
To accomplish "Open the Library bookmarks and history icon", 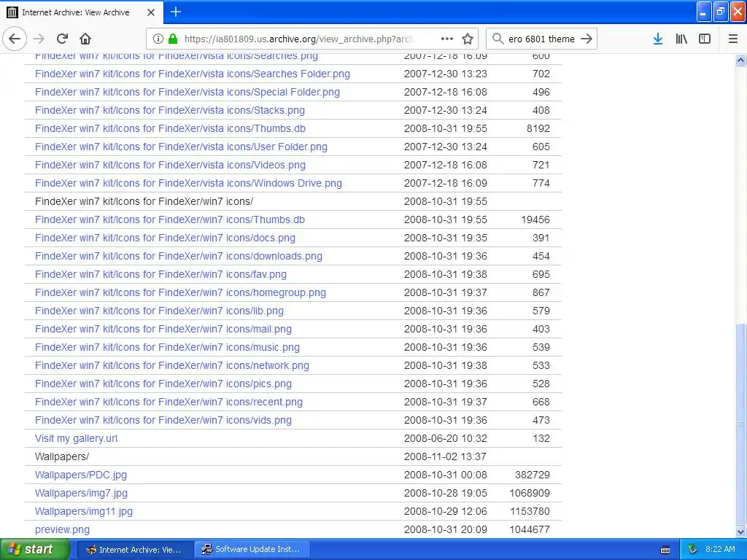I will pos(681,39).
